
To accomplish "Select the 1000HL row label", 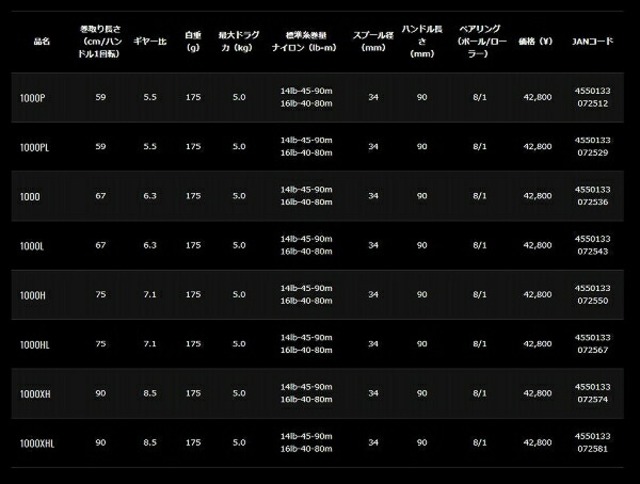I will 35,345.
